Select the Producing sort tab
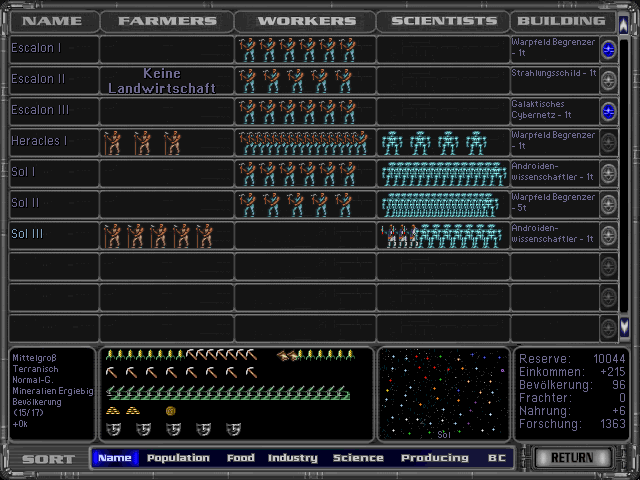640x480 pixels. click(x=434, y=458)
